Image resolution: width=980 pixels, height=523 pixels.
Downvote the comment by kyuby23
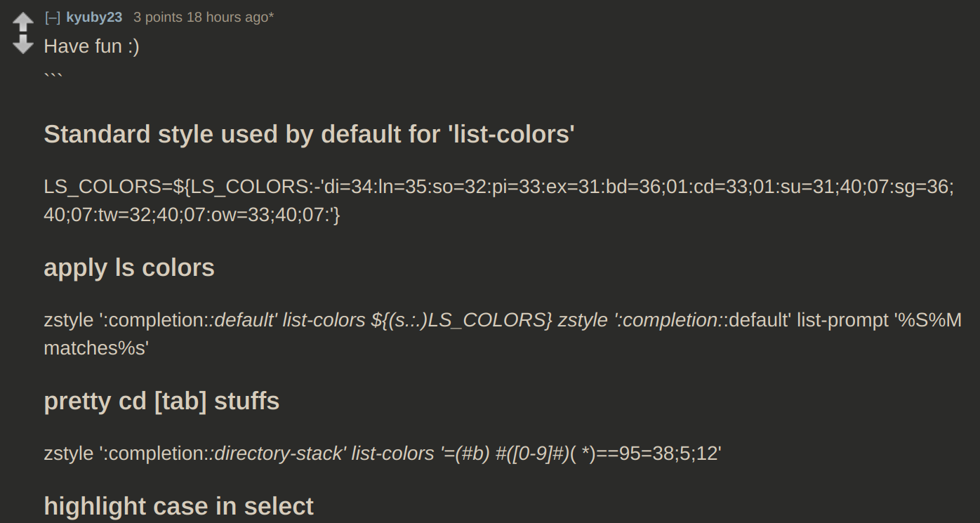click(23, 45)
